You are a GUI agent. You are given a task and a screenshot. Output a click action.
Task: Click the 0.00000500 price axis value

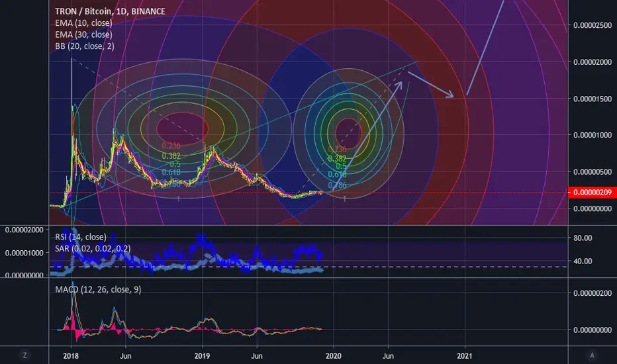593,172
